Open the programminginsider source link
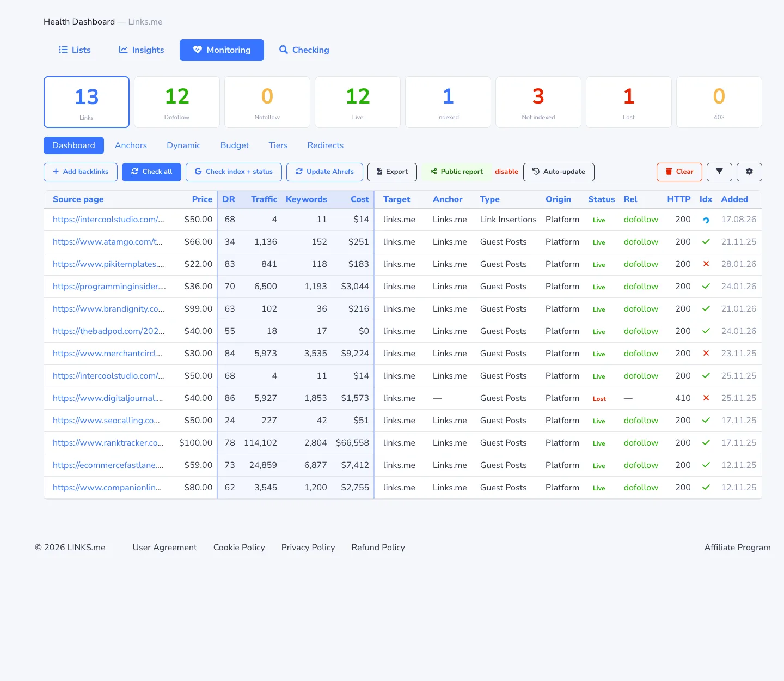 tap(109, 286)
